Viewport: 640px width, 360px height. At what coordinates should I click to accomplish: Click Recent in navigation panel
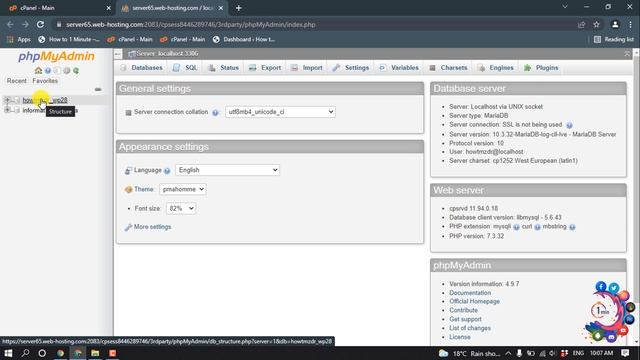tap(16, 81)
